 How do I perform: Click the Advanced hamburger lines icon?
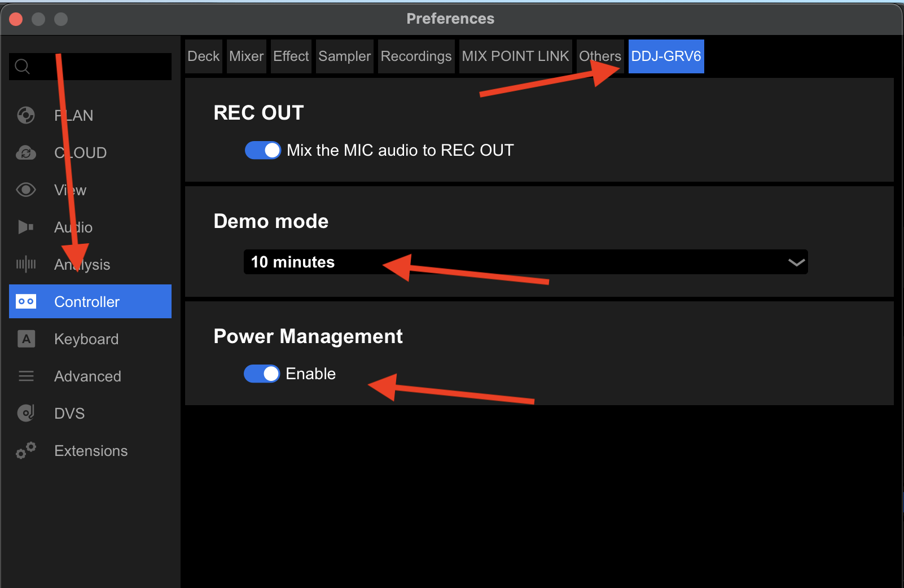coord(26,376)
